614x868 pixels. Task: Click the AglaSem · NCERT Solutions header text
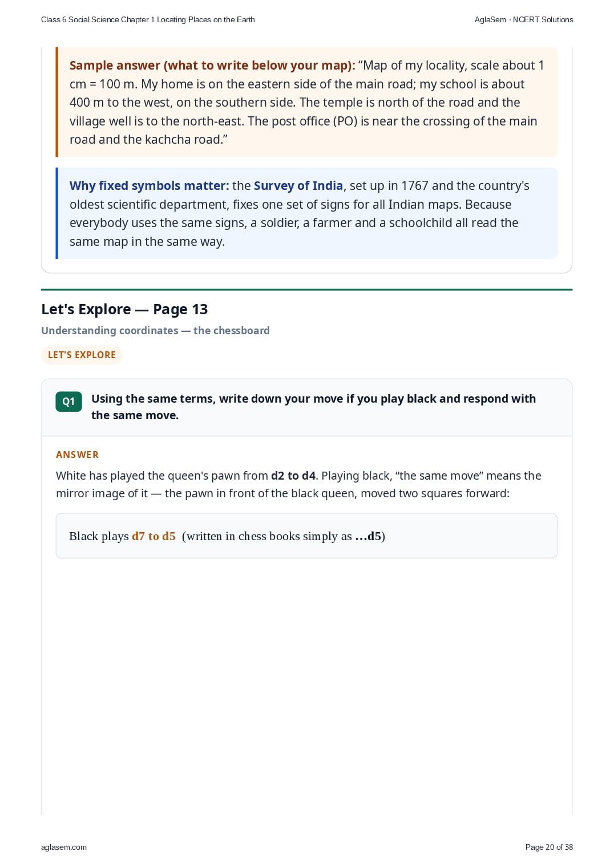[x=524, y=19]
